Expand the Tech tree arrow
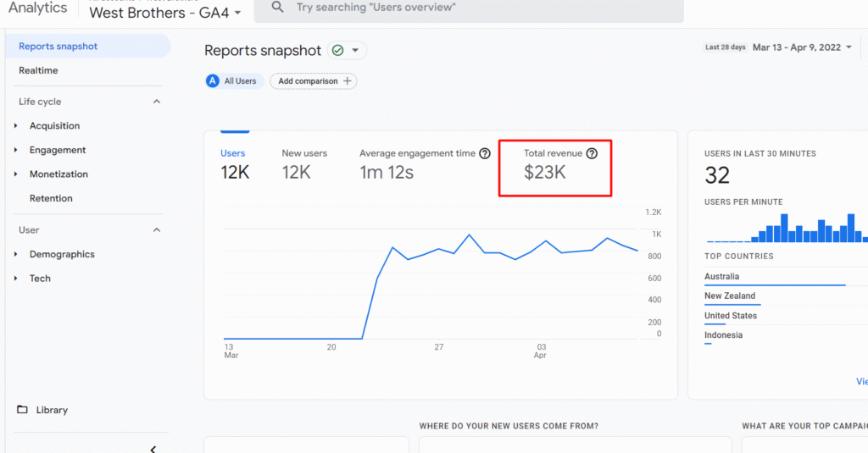This screenshot has height=453, width=868. (x=15, y=279)
